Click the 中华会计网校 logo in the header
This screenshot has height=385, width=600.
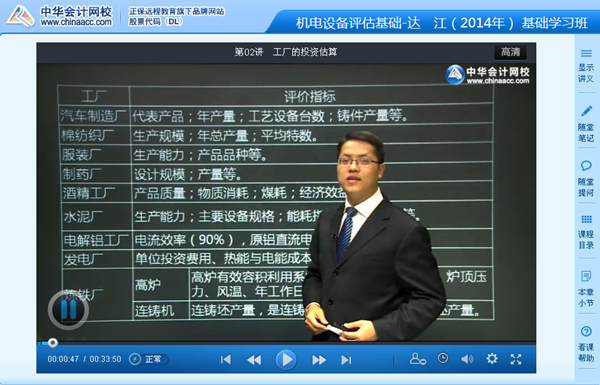point(59,16)
